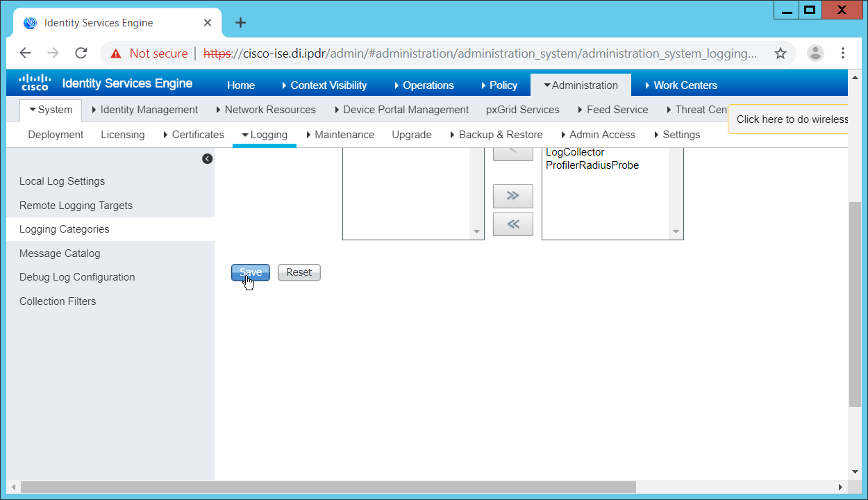Click the Cisco logo icon
868x500 pixels.
(x=34, y=83)
